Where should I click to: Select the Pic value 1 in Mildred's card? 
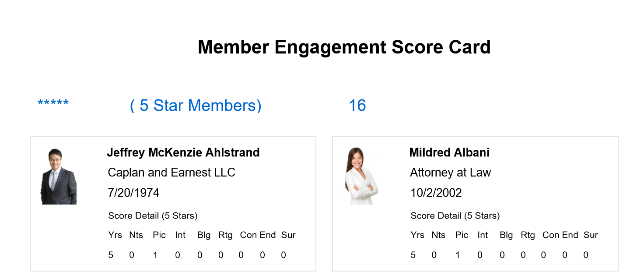coord(458,255)
